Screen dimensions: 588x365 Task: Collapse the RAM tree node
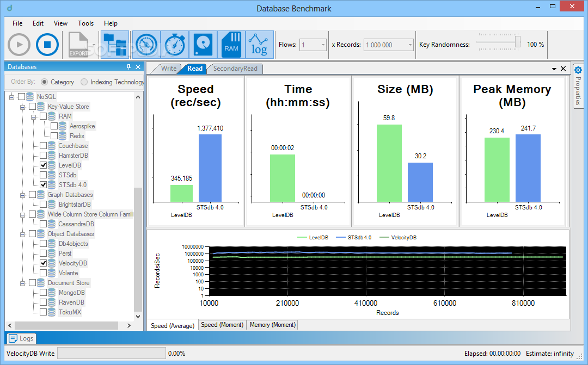pos(33,116)
